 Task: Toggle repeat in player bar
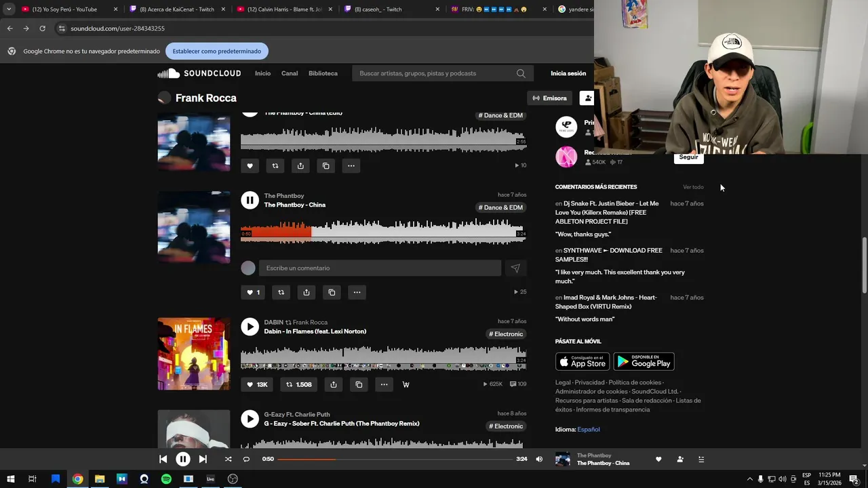tap(246, 460)
